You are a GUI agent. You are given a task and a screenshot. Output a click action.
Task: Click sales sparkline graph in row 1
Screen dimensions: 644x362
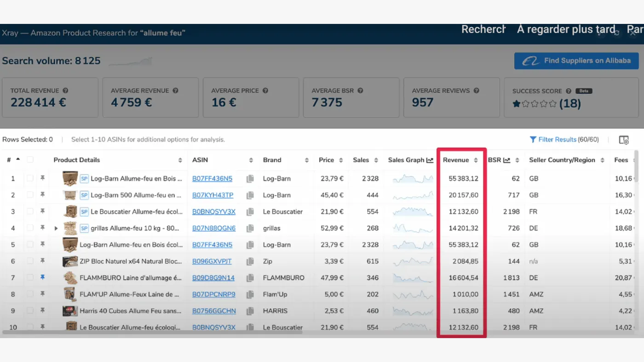(x=413, y=179)
